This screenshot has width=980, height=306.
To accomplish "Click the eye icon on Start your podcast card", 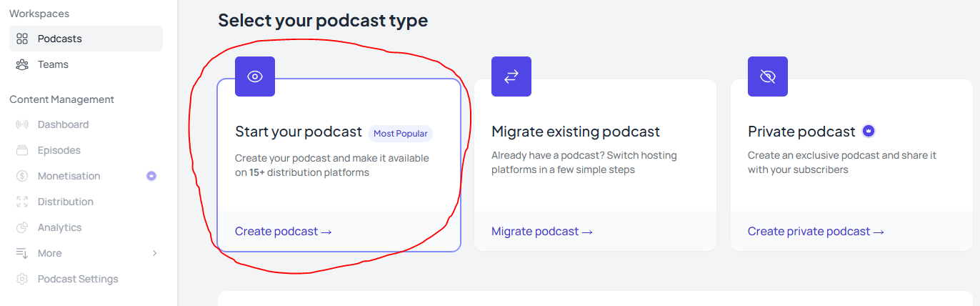I will click(x=255, y=76).
